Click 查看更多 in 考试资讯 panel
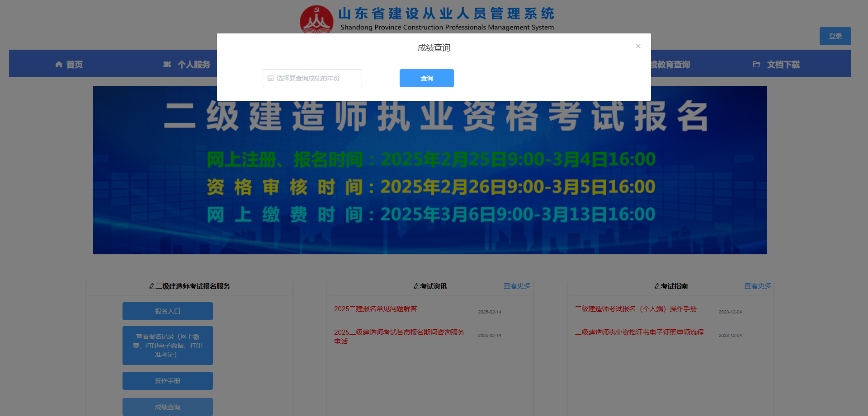This screenshot has width=868, height=416. click(517, 286)
